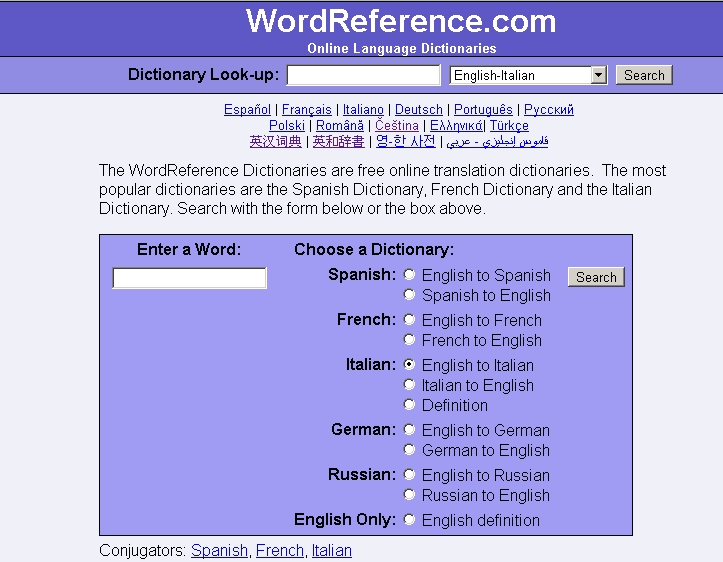This screenshot has width=723, height=562.
Task: Click the German: group label
Action: click(363, 430)
